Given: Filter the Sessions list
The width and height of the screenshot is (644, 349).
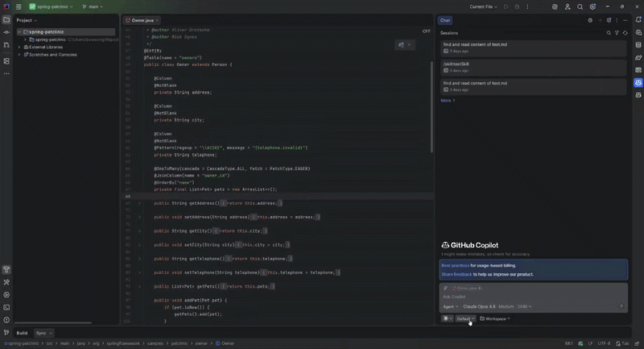Looking at the screenshot, I should 617,33.
